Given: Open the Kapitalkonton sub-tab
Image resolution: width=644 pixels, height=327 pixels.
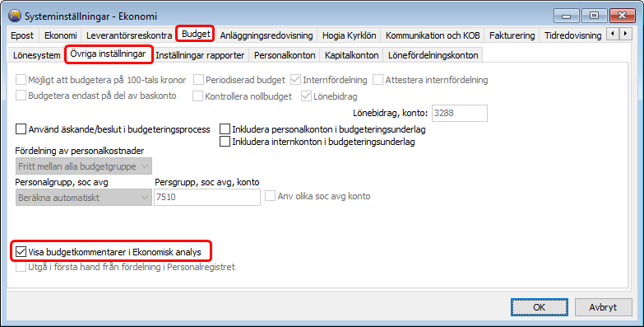Looking at the screenshot, I should 351,55.
